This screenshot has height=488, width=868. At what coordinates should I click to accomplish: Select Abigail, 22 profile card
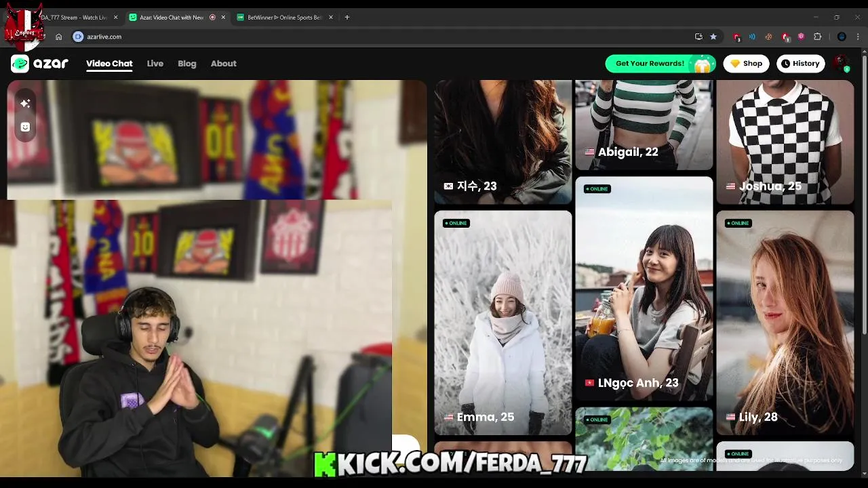tap(644, 125)
